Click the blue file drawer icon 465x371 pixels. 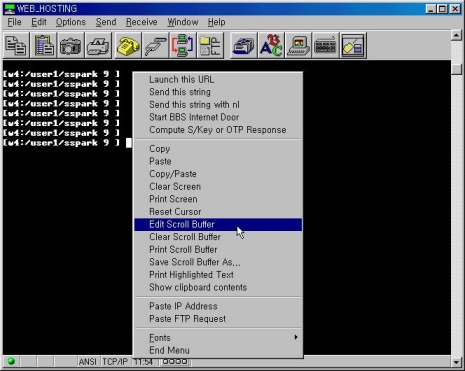coord(243,45)
